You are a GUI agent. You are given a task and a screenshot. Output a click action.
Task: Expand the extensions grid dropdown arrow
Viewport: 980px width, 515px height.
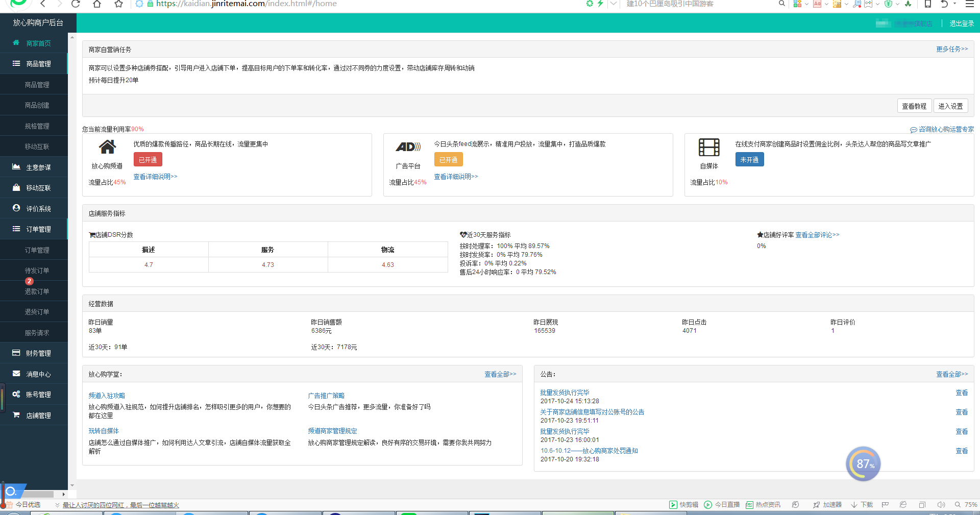coord(806,4)
